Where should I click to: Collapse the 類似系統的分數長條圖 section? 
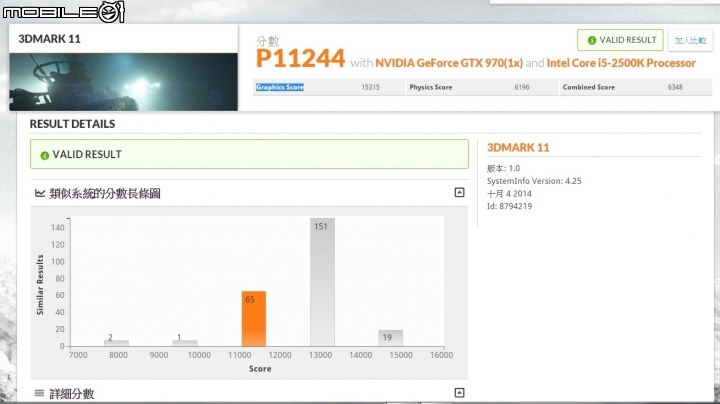[x=459, y=192]
